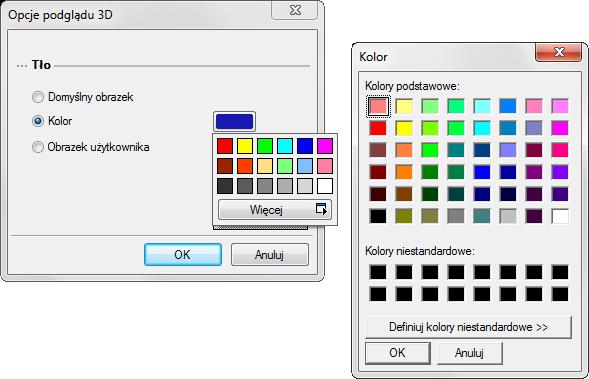Viewport: 589px width, 379px height.
Task: Choose lime chartreuse in Kolor basic colors
Action: (x=430, y=128)
